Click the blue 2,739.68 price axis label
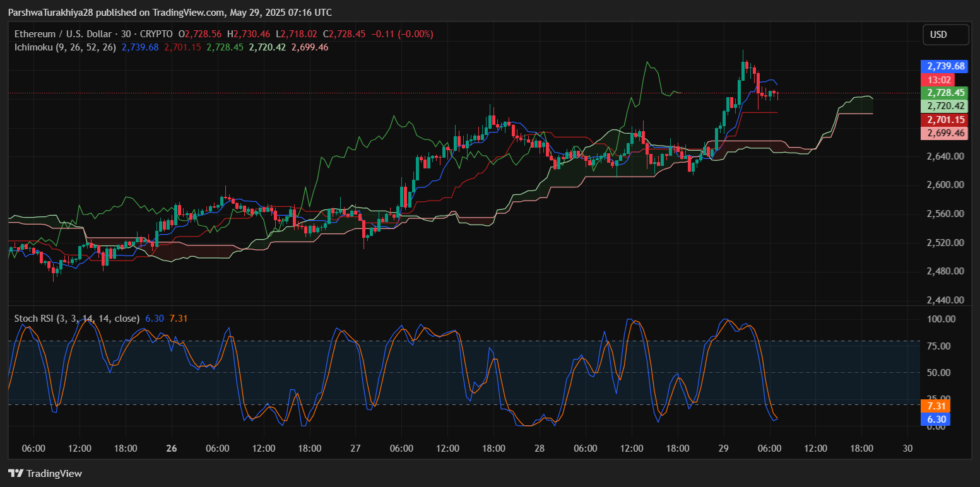 944,66
